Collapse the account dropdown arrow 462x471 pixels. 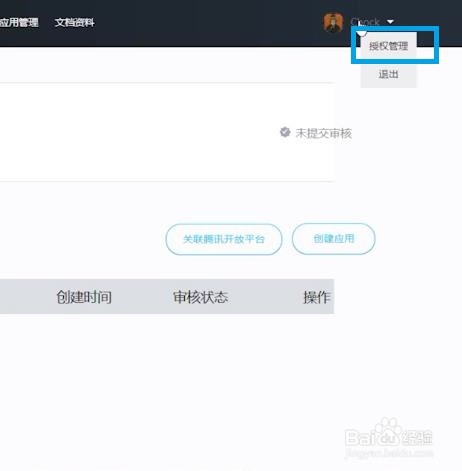click(390, 22)
